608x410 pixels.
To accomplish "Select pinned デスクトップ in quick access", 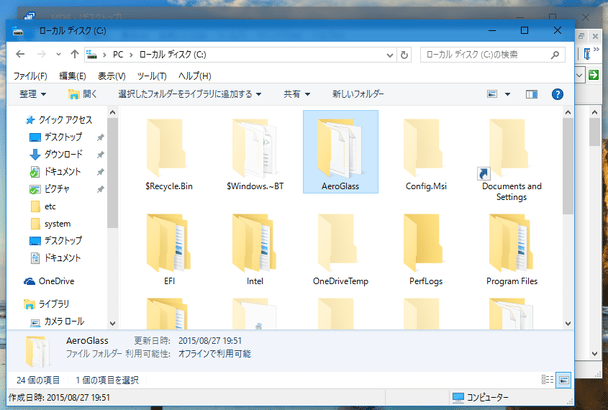I will (x=56, y=137).
